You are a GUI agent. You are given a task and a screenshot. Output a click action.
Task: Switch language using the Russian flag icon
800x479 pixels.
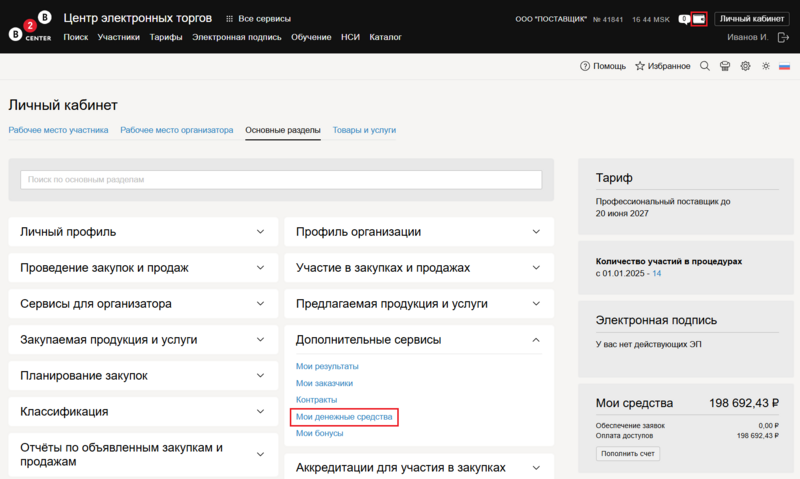(784, 66)
